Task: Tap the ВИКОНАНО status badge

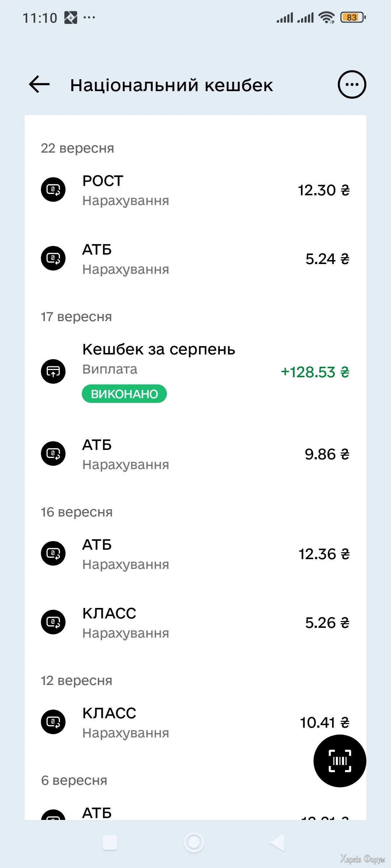Action: pyautogui.click(x=124, y=394)
